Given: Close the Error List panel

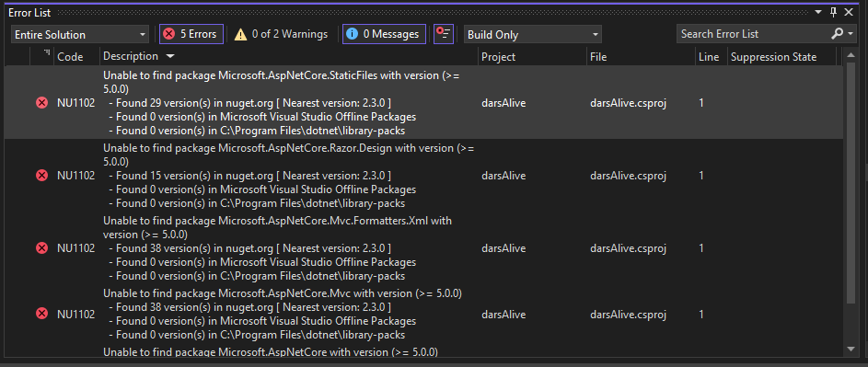Looking at the screenshot, I should pos(849,12).
